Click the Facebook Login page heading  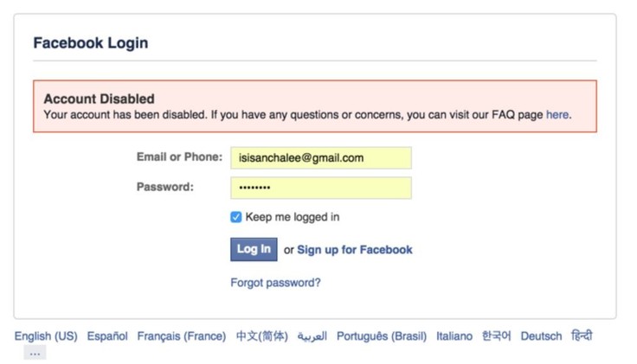90,43
